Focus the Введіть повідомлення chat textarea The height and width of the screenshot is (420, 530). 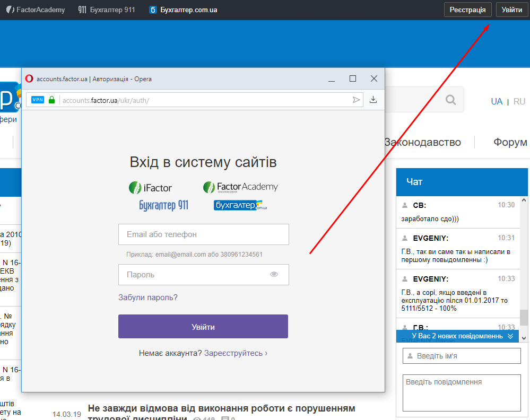462,392
